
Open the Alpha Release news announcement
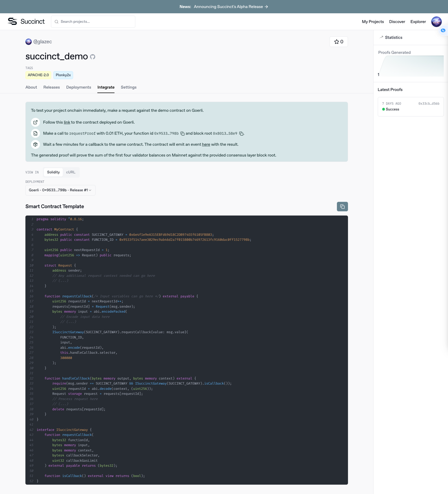click(230, 7)
